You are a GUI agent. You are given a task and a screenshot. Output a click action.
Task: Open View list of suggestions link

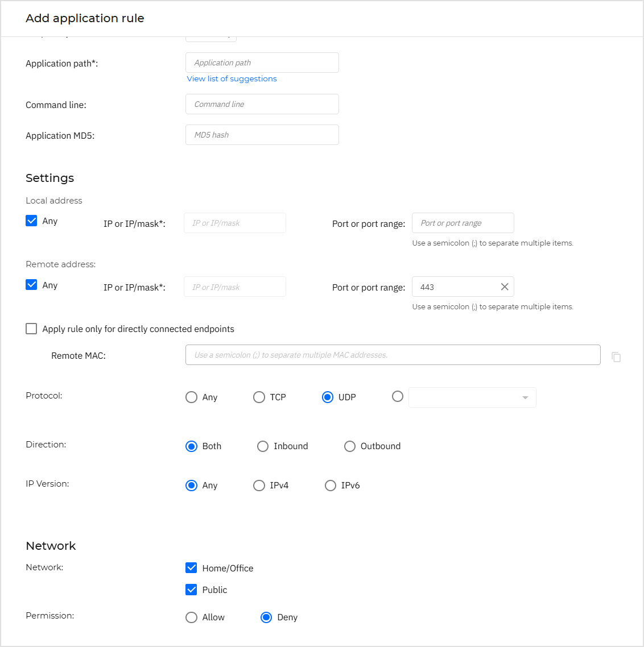tap(232, 79)
